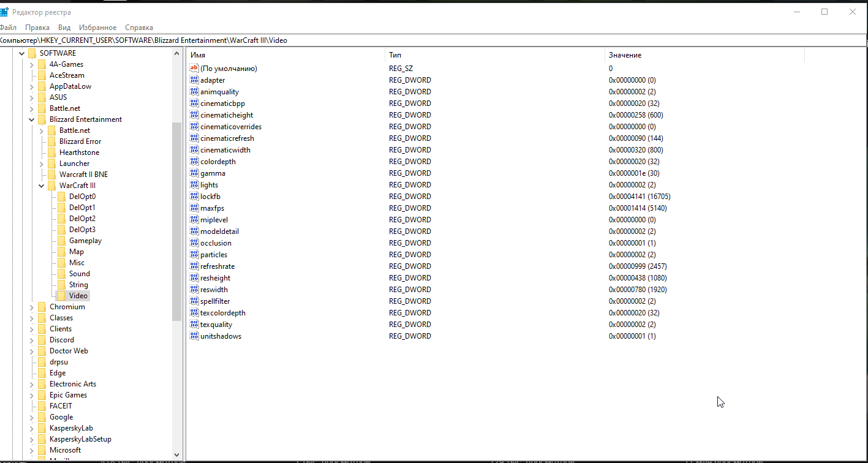868x463 pixels.
Task: Select the modeldetail value name
Action: click(219, 231)
